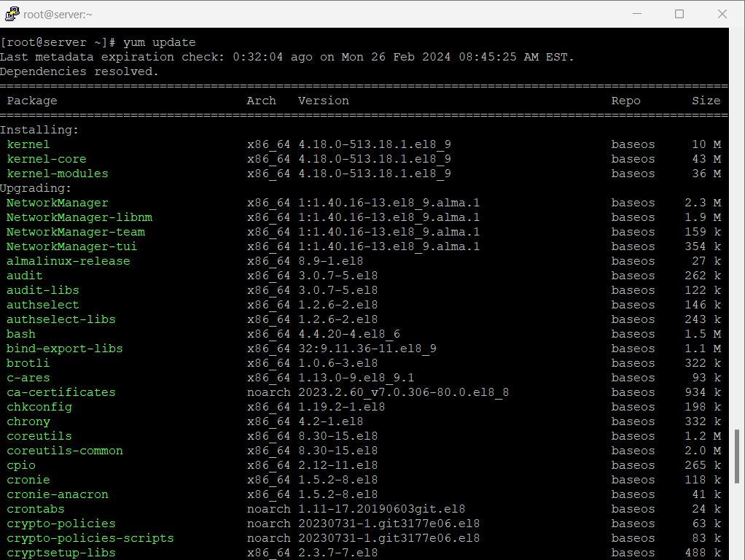Screen dimensions: 745x560
Task: Click the 'Size' column header
Action: click(706, 101)
